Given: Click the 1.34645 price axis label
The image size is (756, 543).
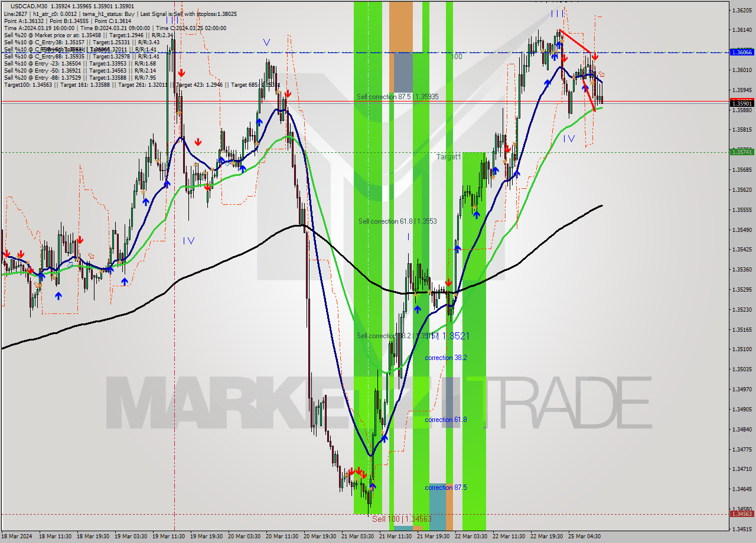Looking at the screenshot, I should (742, 489).
